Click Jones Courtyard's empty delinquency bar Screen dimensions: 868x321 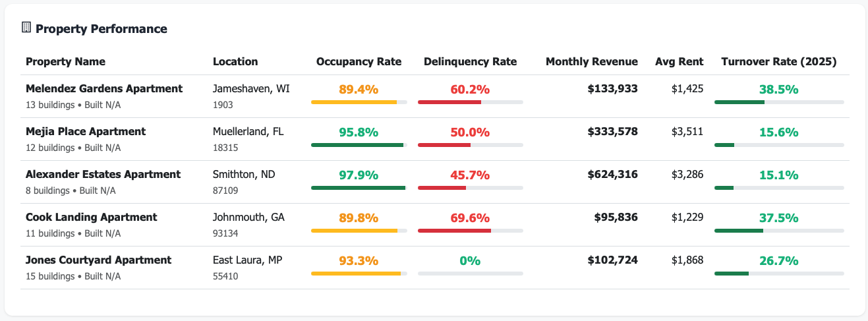(x=470, y=274)
